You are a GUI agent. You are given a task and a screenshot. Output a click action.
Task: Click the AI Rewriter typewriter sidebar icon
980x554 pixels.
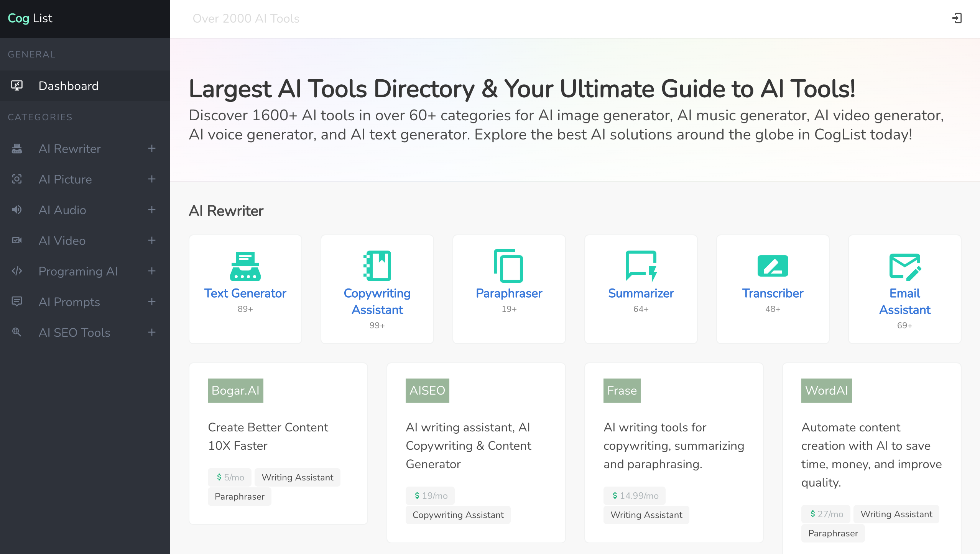point(17,148)
